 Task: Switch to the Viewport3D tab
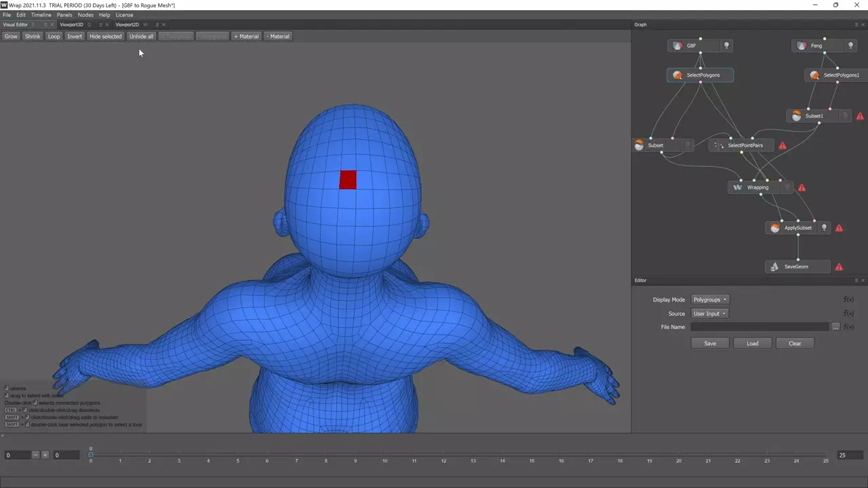pos(71,25)
